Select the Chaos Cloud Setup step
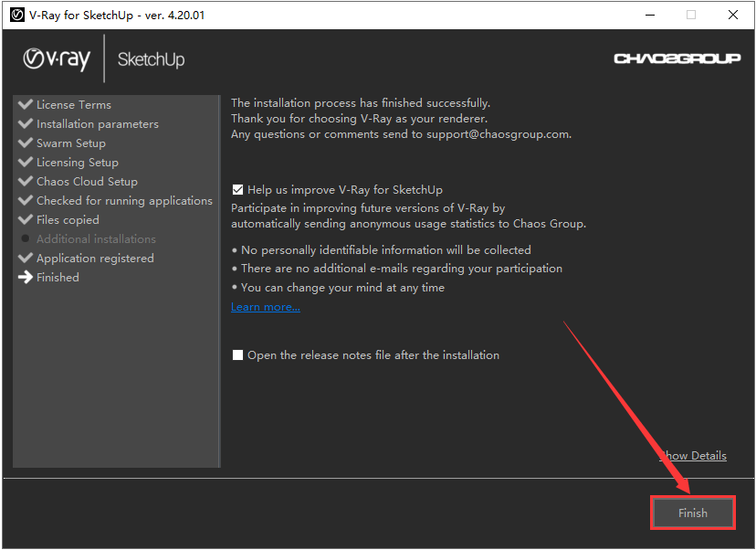Image resolution: width=756 pixels, height=550 pixels. 87,182
